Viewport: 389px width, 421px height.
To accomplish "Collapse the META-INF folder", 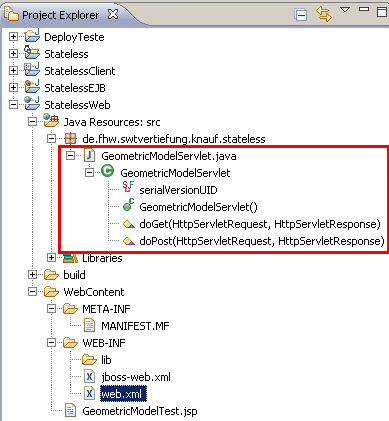I will [x=51, y=308].
